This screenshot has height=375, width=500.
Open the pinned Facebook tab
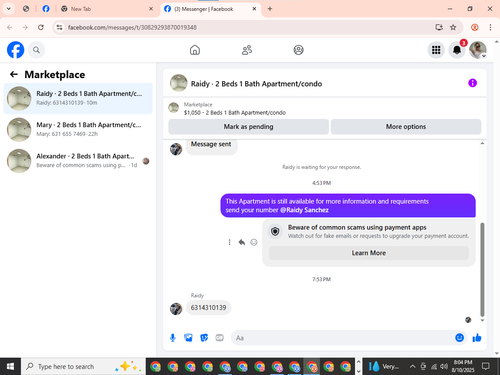pyautogui.click(x=46, y=9)
